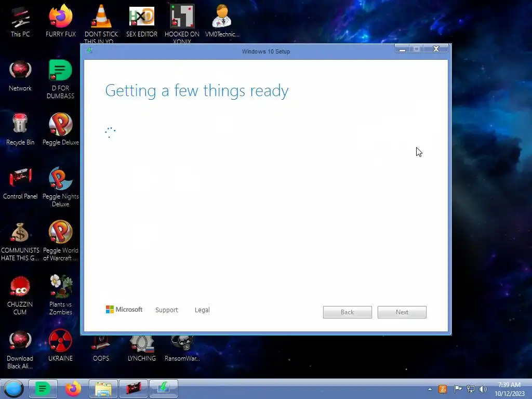Minimize the Windows 10 Setup window

coord(403,49)
